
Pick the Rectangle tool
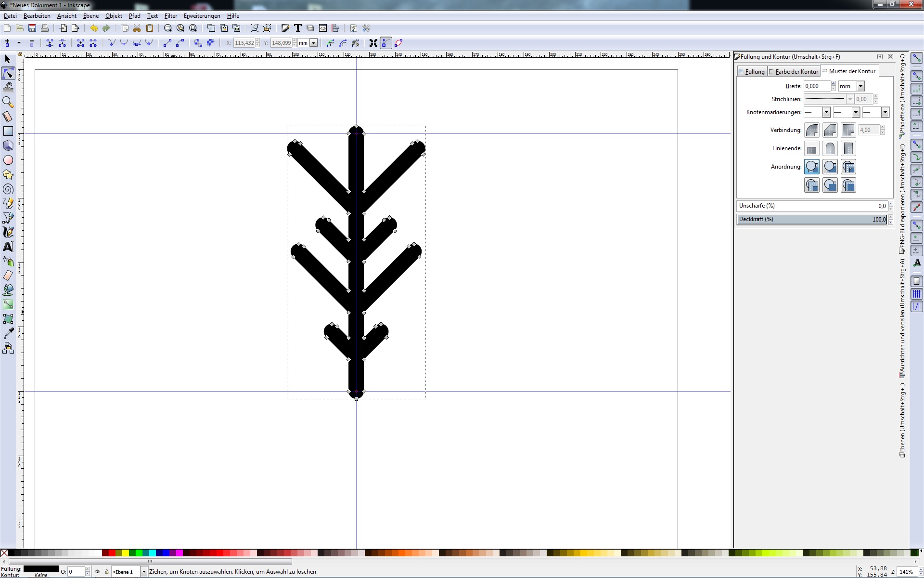tap(8, 131)
